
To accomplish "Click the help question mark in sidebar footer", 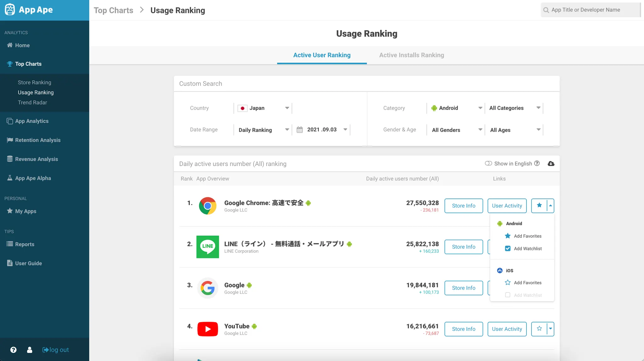I will tap(13, 350).
